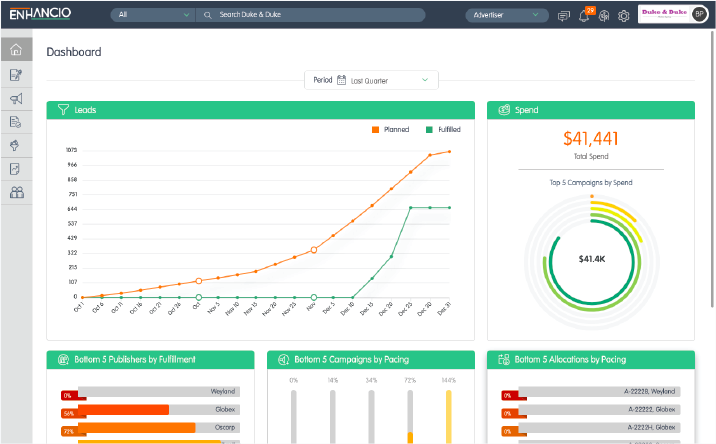The height and width of the screenshot is (444, 716).
Task: Click the Enhancio logo
Action: 40,13
